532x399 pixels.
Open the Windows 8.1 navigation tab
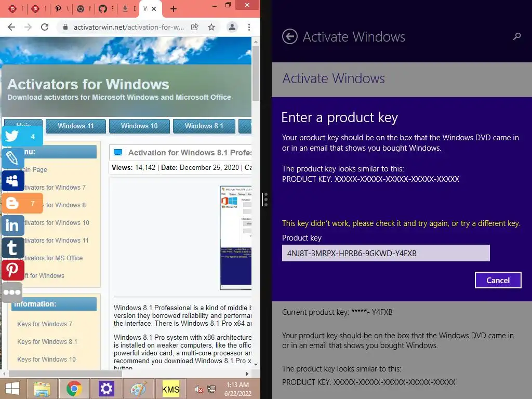pyautogui.click(x=204, y=126)
